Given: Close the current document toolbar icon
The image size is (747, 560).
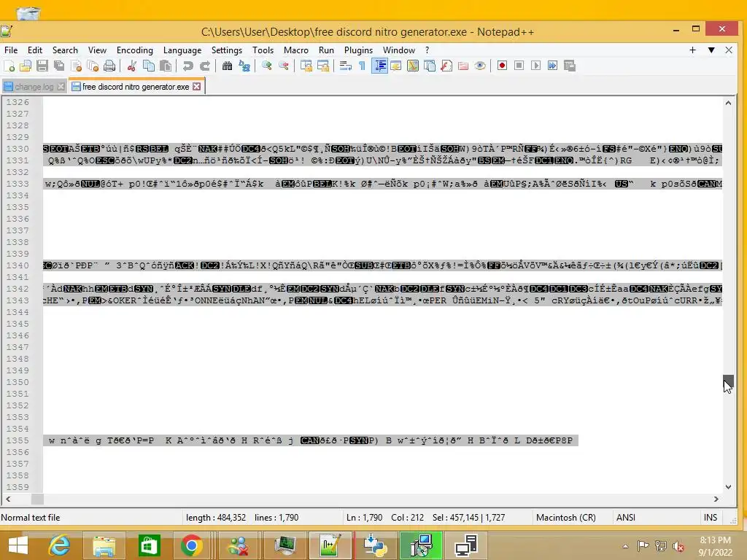Looking at the screenshot, I should [76, 66].
